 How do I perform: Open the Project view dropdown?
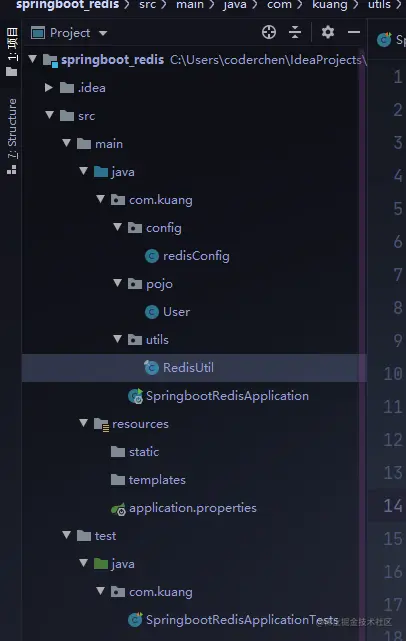click(103, 33)
